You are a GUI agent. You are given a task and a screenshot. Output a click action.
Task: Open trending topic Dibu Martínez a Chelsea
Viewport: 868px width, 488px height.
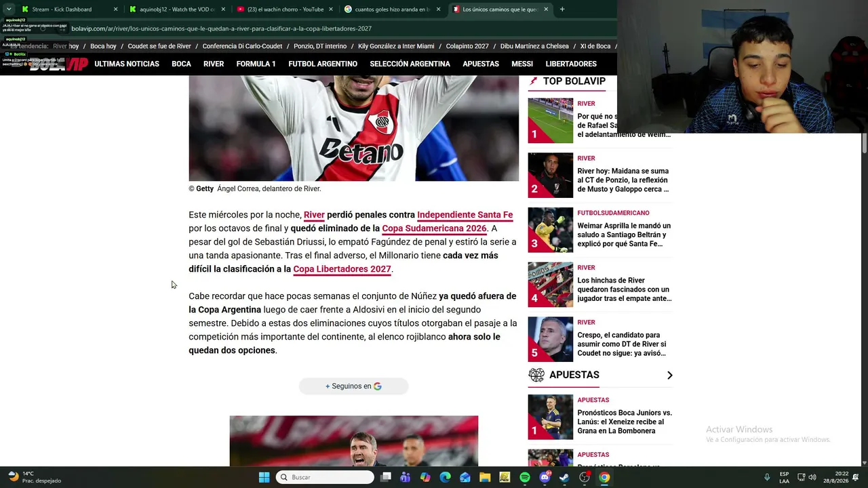(x=534, y=46)
